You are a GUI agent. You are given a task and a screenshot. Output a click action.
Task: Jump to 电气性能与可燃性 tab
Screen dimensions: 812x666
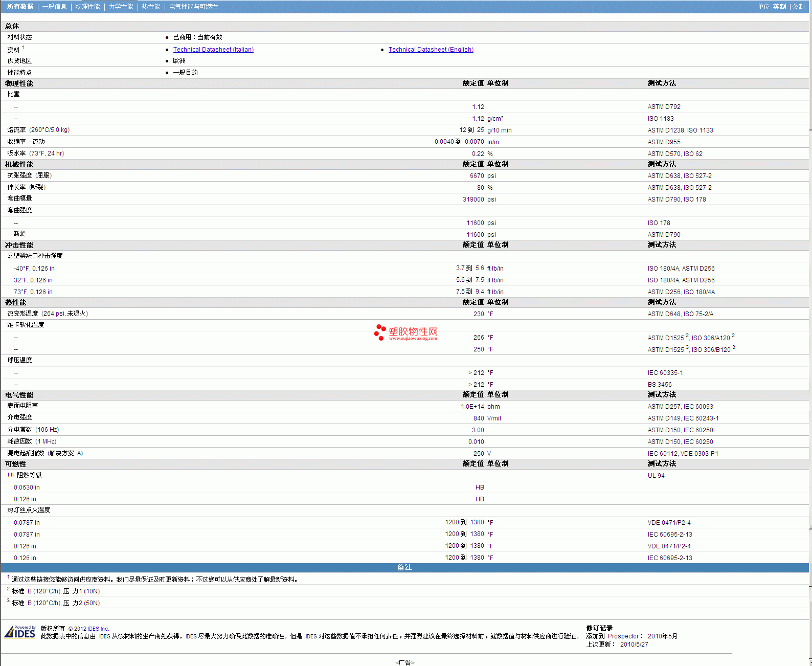[x=193, y=7]
